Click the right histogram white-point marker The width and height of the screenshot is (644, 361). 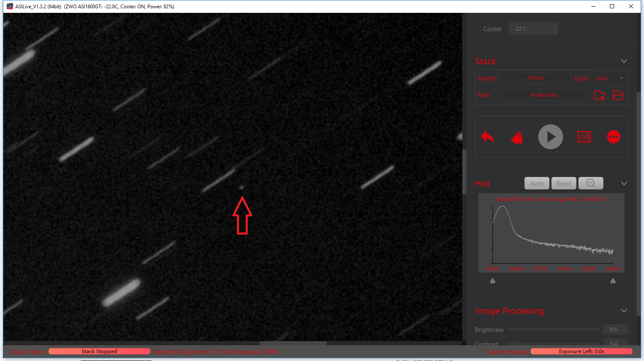tap(613, 281)
